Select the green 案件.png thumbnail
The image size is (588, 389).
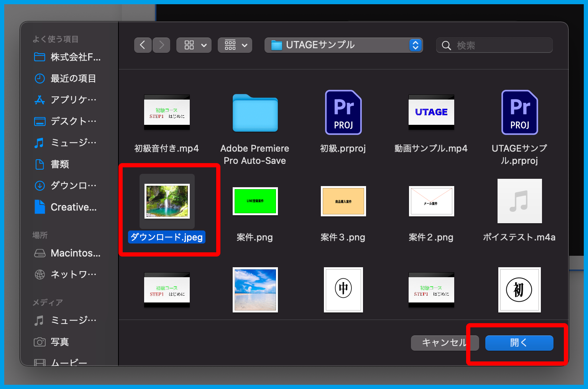pos(255,201)
